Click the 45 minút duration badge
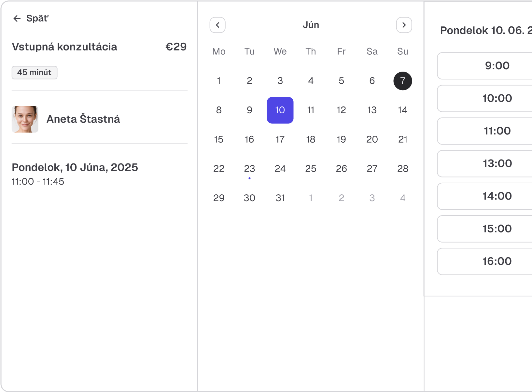The image size is (532, 392). [x=35, y=72]
